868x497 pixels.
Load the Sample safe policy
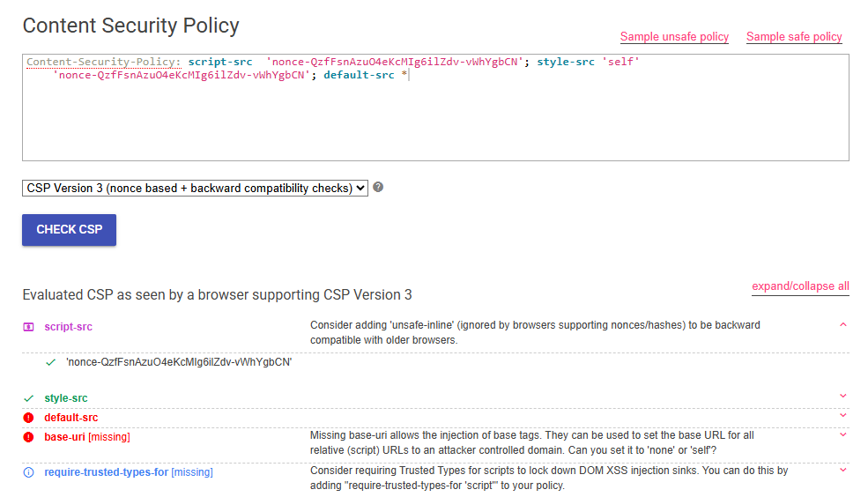[794, 37]
